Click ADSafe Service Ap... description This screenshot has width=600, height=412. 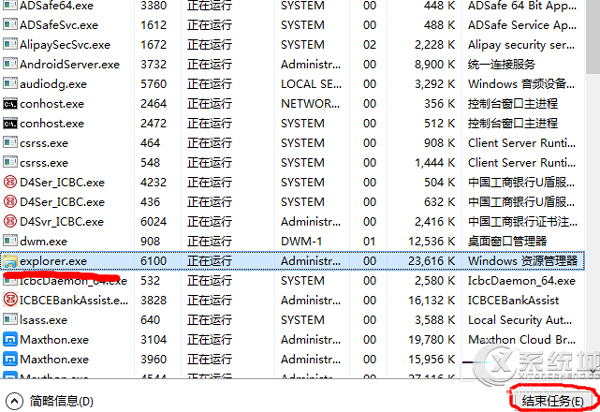(x=522, y=25)
